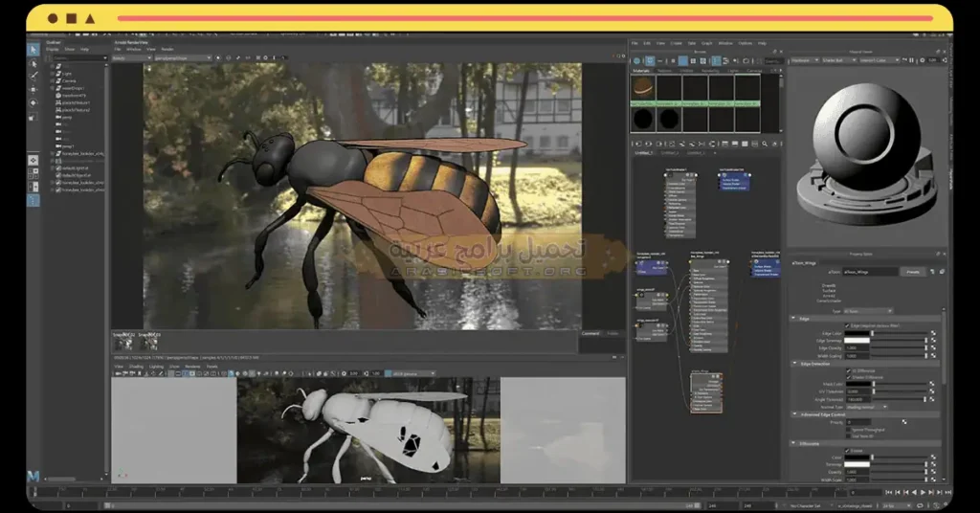The width and height of the screenshot is (980, 513).
Task: Click the Angle Threshold input field
Action: tap(858, 399)
